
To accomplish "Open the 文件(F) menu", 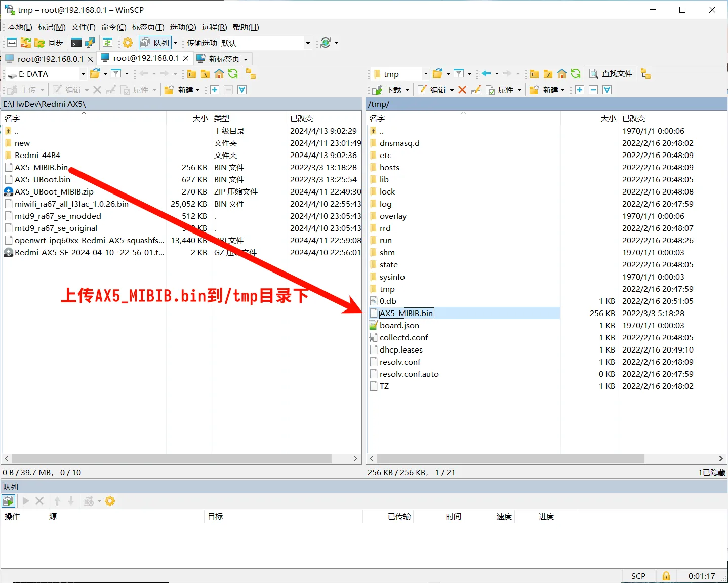I will [84, 27].
